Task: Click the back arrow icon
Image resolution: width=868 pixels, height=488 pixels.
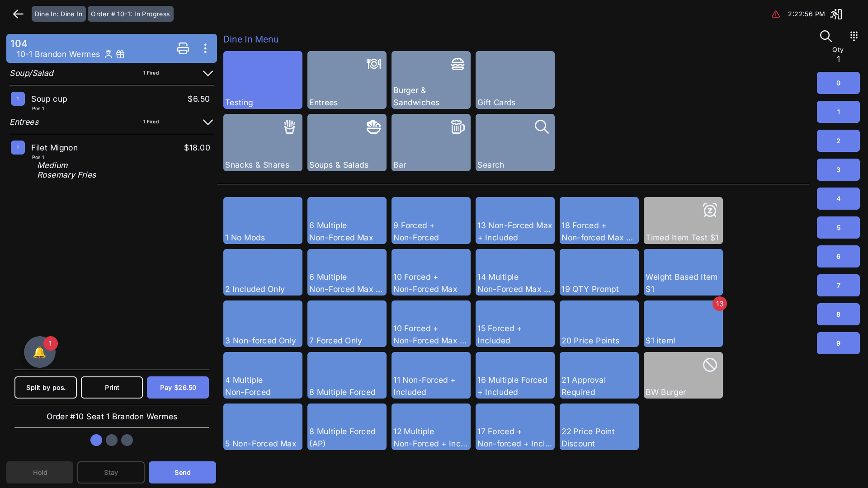Action: point(18,14)
